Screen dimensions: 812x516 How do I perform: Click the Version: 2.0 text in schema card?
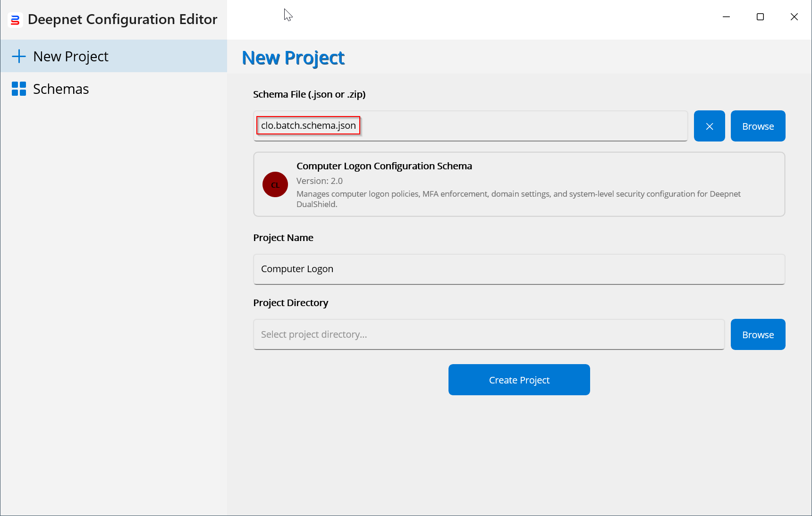320,181
